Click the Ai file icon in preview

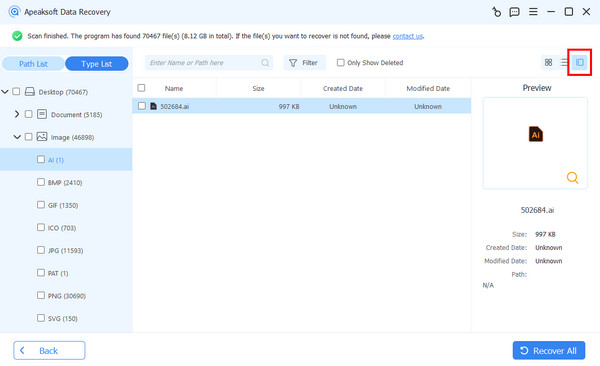[536, 134]
